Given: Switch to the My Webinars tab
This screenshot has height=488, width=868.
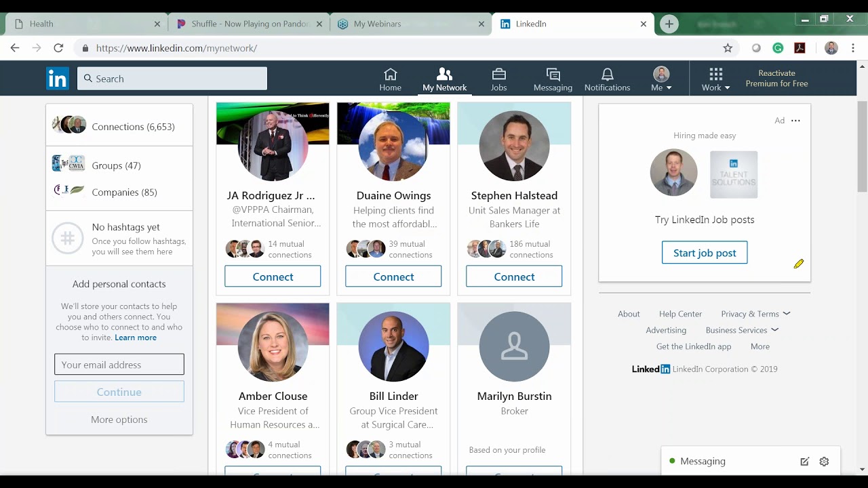Looking at the screenshot, I should pyautogui.click(x=410, y=24).
